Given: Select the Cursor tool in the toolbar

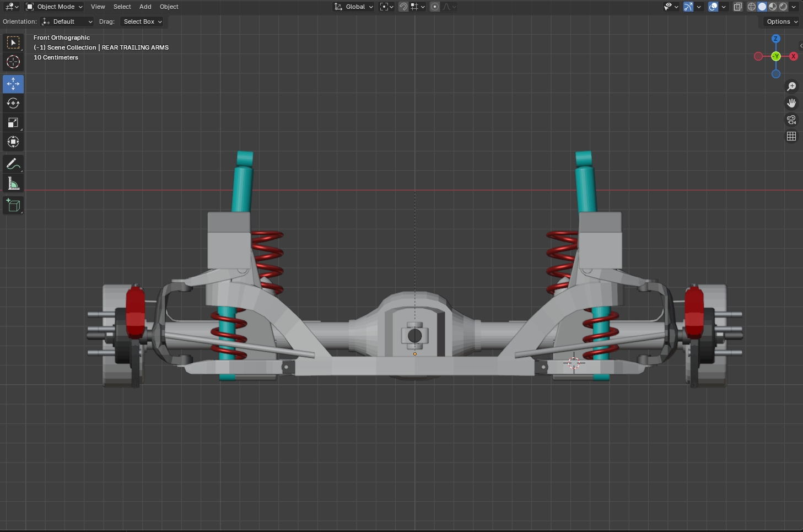Looking at the screenshot, I should 13,62.
